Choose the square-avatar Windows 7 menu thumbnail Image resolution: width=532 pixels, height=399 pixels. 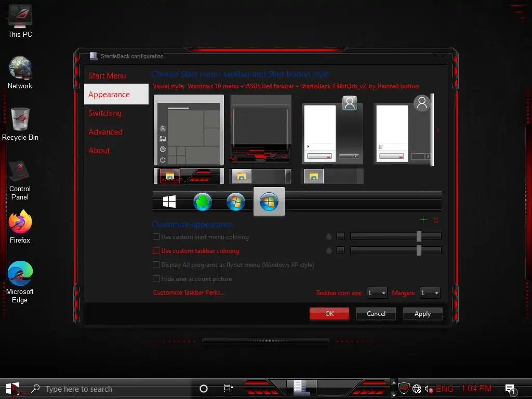tap(332, 129)
